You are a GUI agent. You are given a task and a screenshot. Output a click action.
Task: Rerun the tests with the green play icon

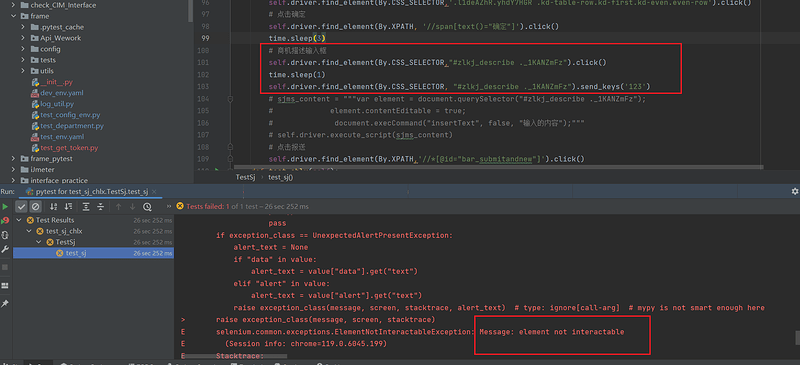[5, 207]
